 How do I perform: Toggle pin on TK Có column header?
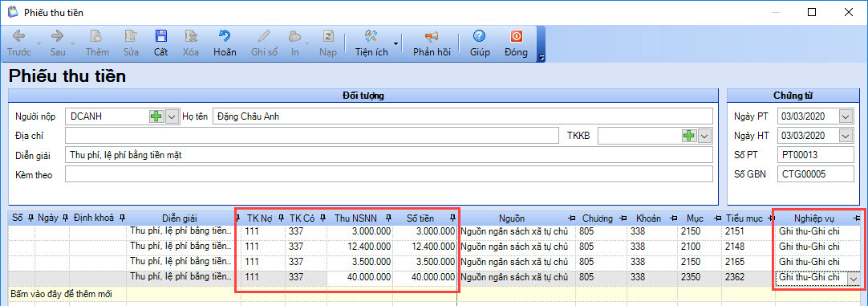pos(322,218)
